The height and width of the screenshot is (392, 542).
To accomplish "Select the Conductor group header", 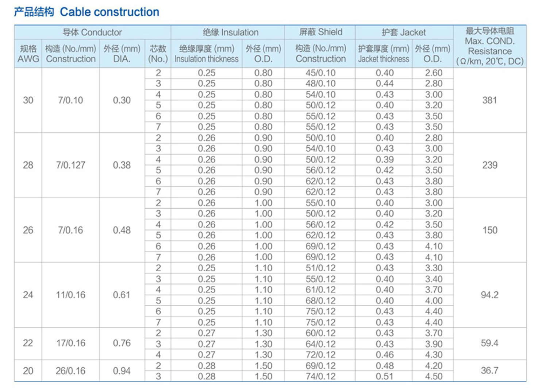I will (92, 32).
